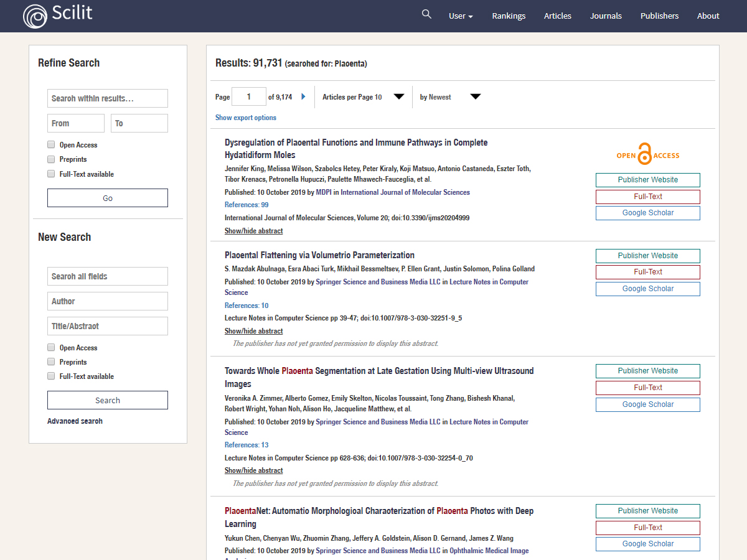Open Full-Text for Placental Flattening article
The image size is (747, 560).
(647, 272)
